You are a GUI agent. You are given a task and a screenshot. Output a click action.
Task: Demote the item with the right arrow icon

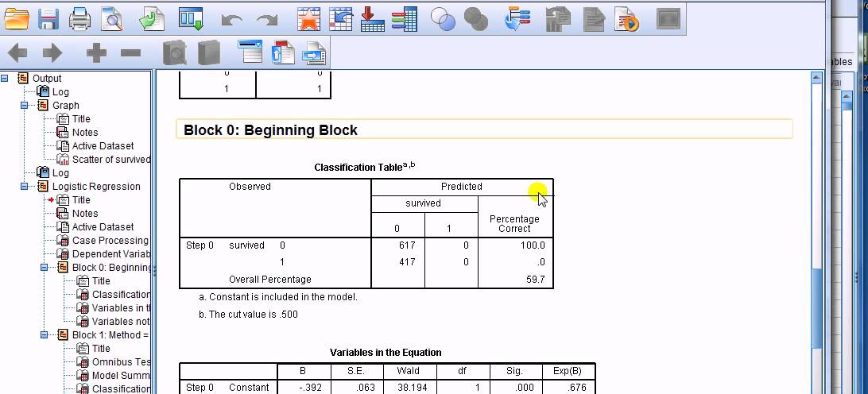tap(52, 53)
